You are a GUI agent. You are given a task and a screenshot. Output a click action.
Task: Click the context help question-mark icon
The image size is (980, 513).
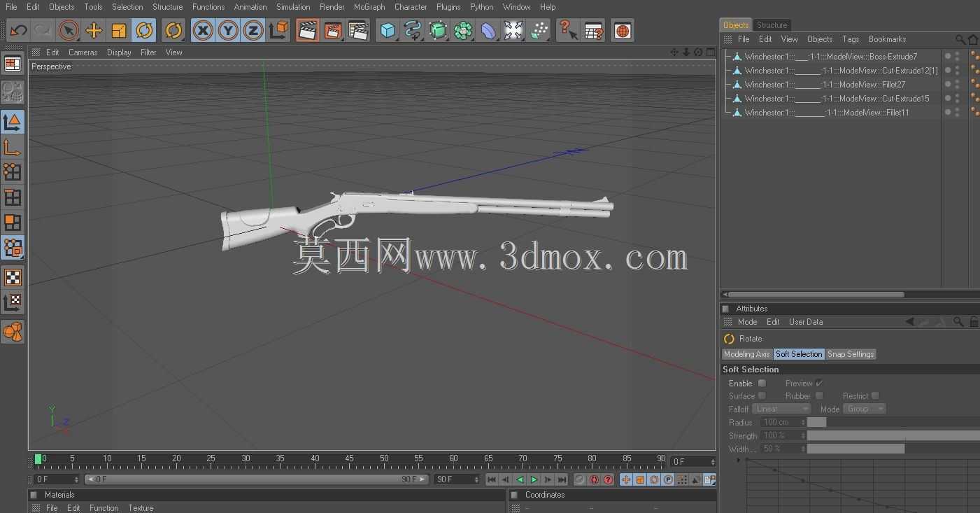click(x=568, y=30)
